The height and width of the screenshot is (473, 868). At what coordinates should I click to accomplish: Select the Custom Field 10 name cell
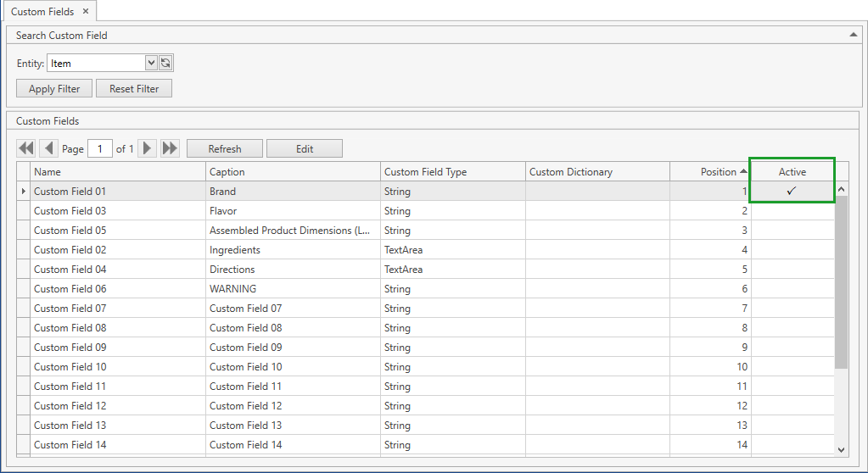pyautogui.click(x=118, y=367)
